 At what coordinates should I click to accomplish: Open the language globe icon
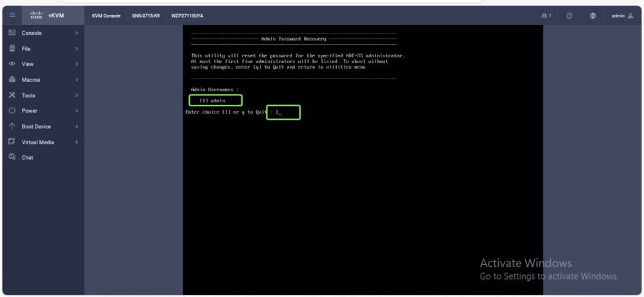pyautogui.click(x=592, y=15)
